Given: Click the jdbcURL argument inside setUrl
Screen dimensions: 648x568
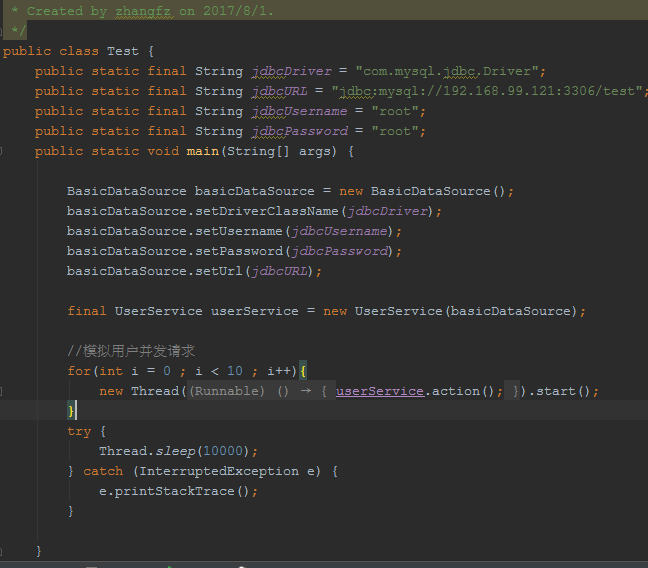Looking at the screenshot, I should click(280, 271).
